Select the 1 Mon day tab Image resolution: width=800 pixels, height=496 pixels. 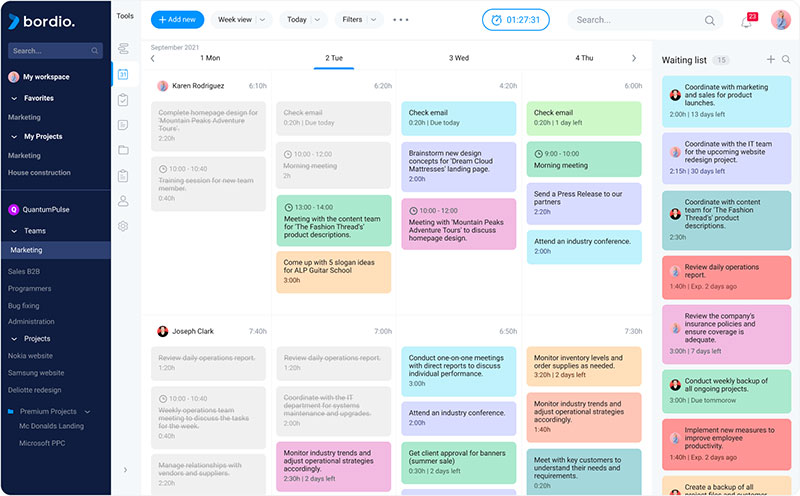pyautogui.click(x=210, y=58)
